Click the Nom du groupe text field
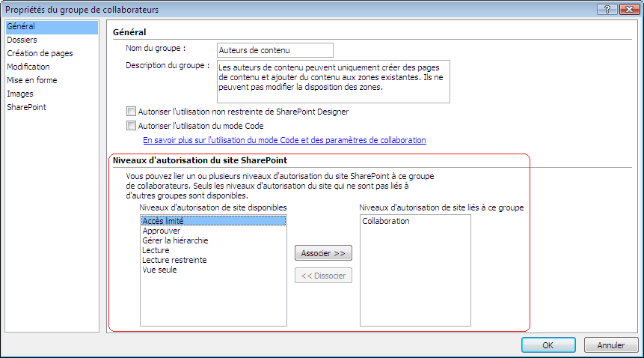The width and height of the screenshot is (644, 358). tap(275, 50)
